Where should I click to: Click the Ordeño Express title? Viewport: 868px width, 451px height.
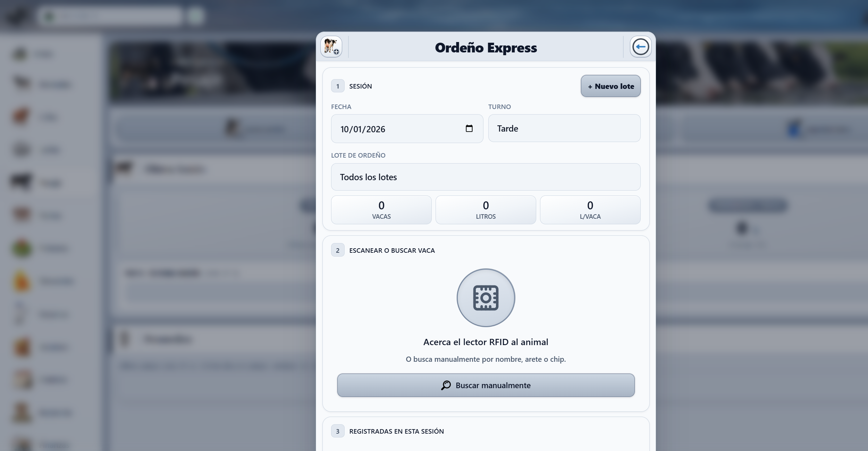tap(486, 48)
